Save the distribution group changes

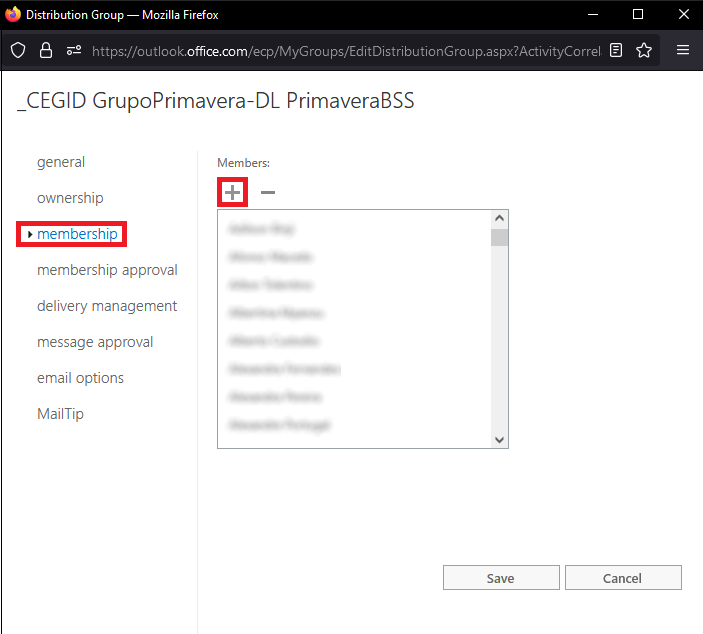pyautogui.click(x=501, y=578)
